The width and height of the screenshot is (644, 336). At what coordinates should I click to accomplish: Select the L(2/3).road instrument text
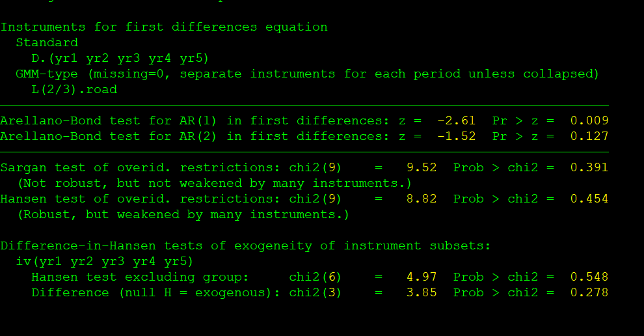[74, 90]
